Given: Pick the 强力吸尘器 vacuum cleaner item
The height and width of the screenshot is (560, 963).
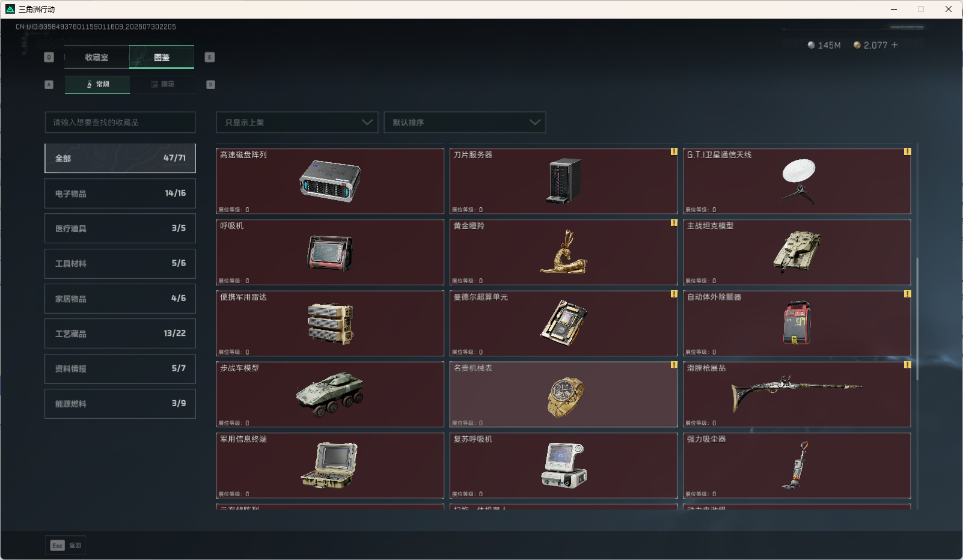Looking at the screenshot, I should pyautogui.click(x=797, y=466).
